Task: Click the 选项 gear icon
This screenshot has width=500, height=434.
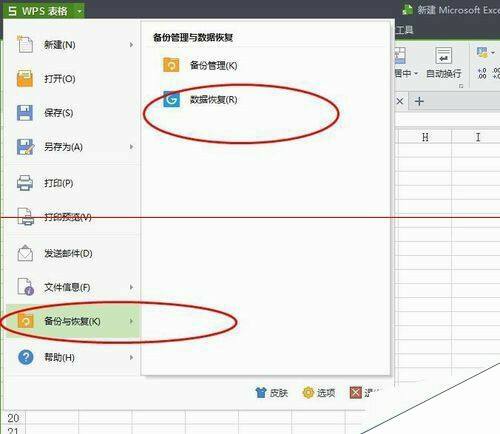Action: pos(308,393)
